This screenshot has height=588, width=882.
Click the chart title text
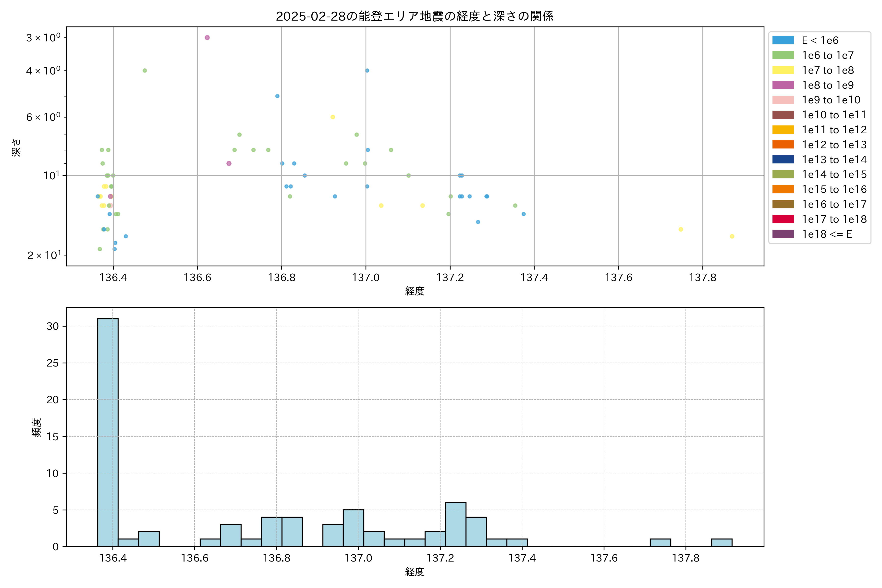[414, 16]
